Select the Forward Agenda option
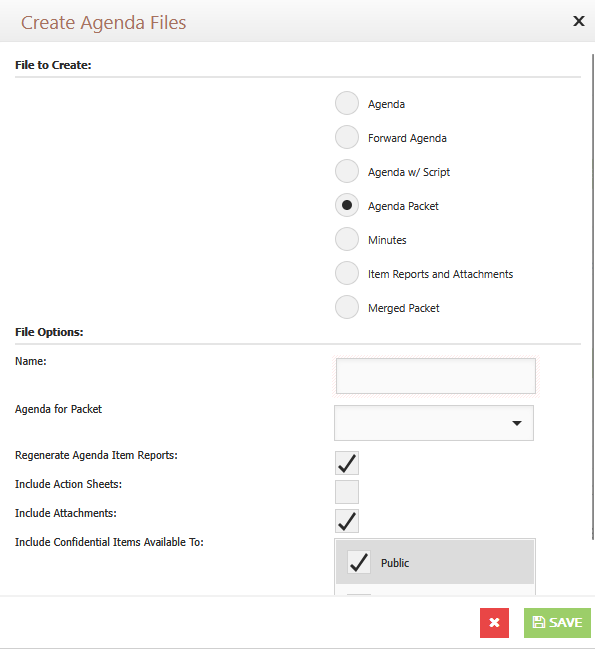Image resolution: width=595 pixels, height=649 pixels. [347, 137]
